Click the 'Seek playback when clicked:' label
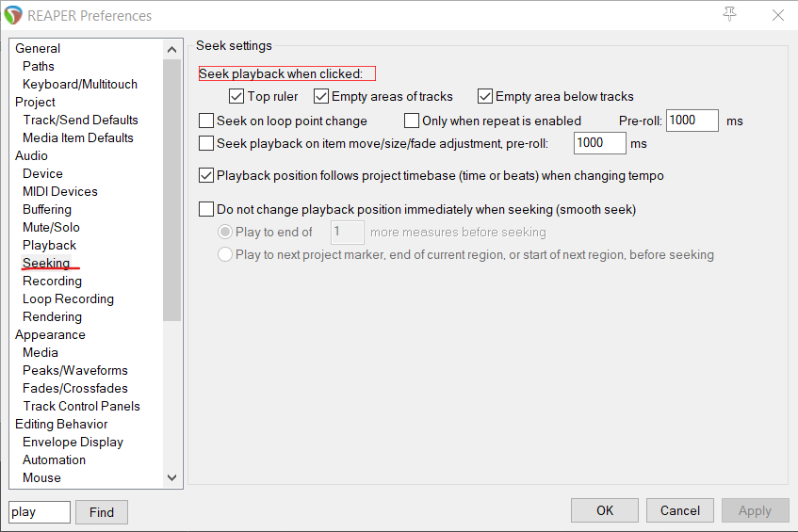Image resolution: width=798 pixels, height=532 pixels. click(281, 73)
